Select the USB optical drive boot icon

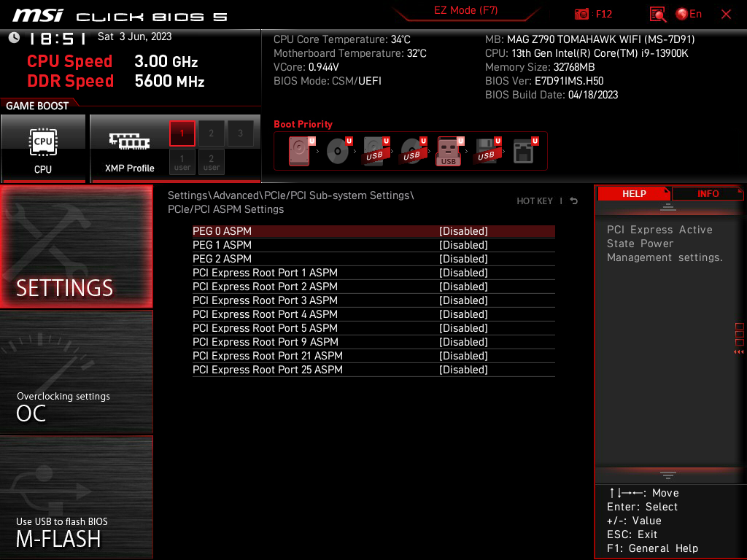[x=413, y=151]
